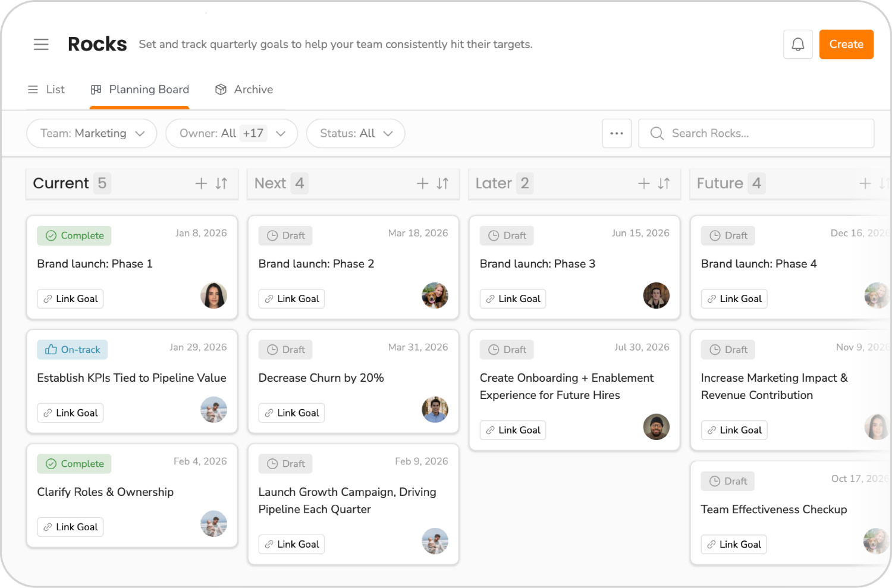Click the avatar on Clarify Roles & Ownership card
Image resolution: width=892 pixels, height=588 pixels.
pyautogui.click(x=213, y=524)
